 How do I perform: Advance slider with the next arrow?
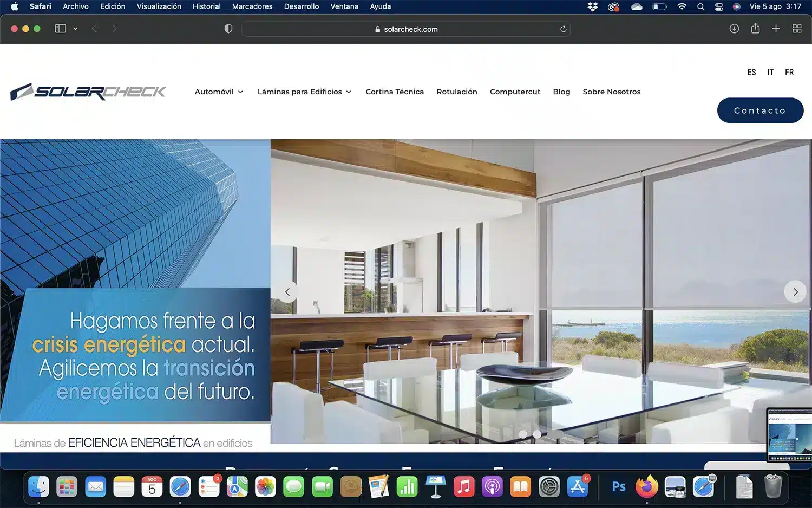pos(795,292)
